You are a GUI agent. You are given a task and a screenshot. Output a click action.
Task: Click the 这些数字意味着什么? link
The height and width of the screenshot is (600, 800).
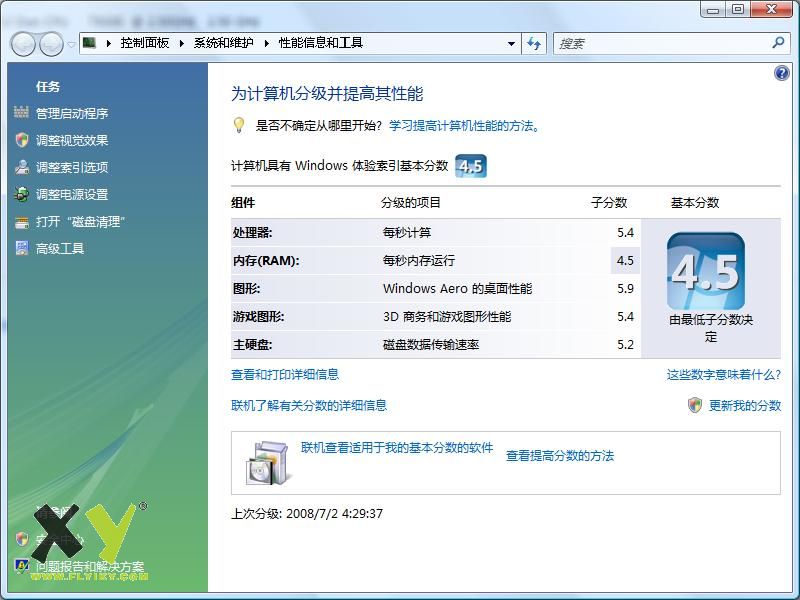[723, 374]
